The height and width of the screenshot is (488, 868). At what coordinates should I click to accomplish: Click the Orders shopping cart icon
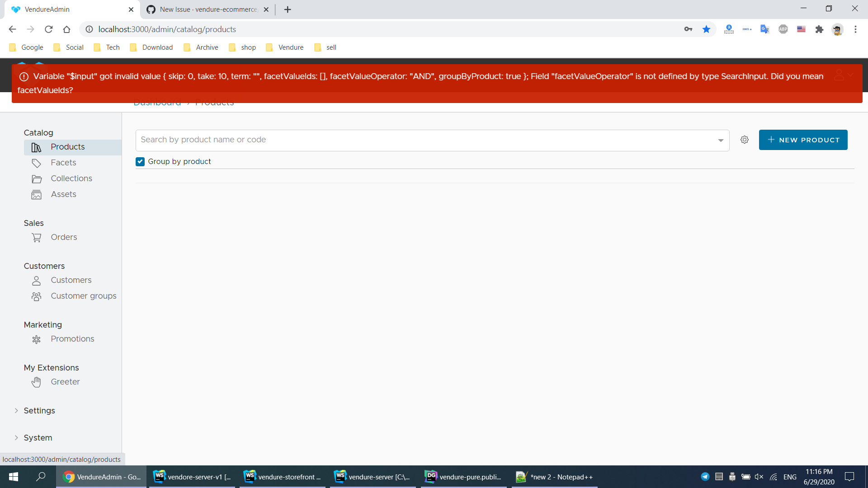pyautogui.click(x=36, y=238)
